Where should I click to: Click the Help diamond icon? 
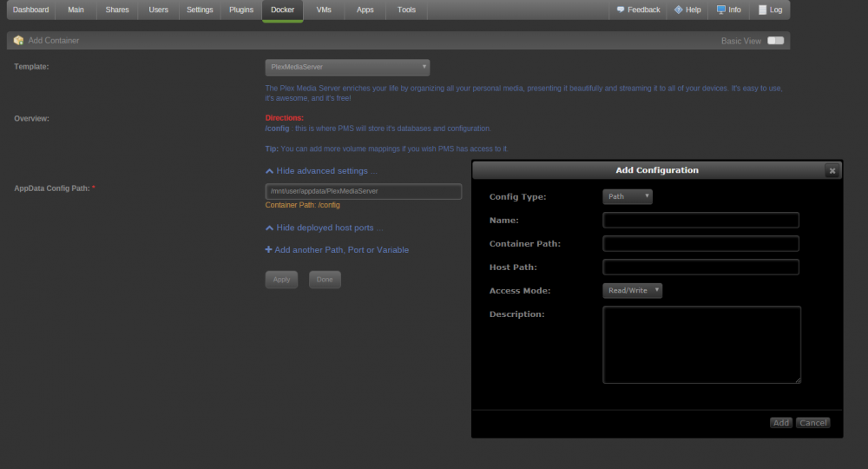tap(678, 10)
